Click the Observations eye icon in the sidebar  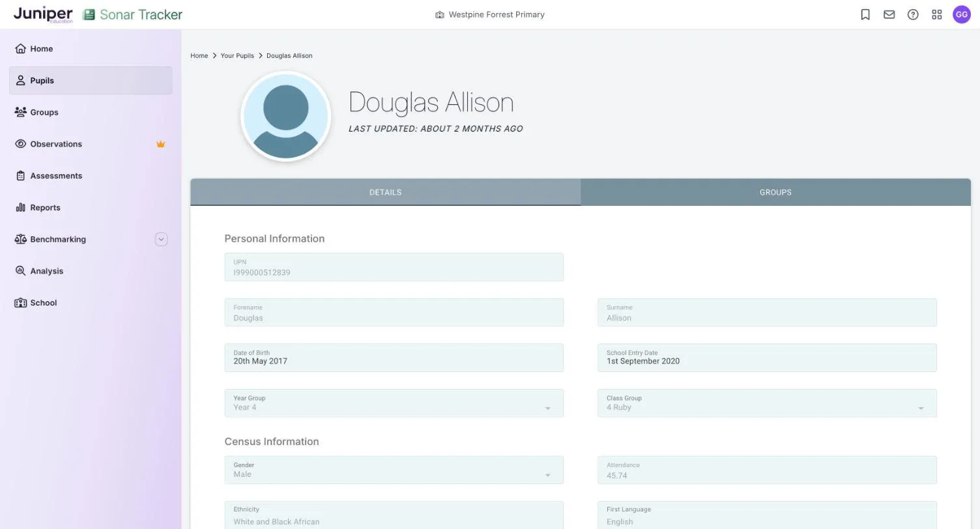20,144
